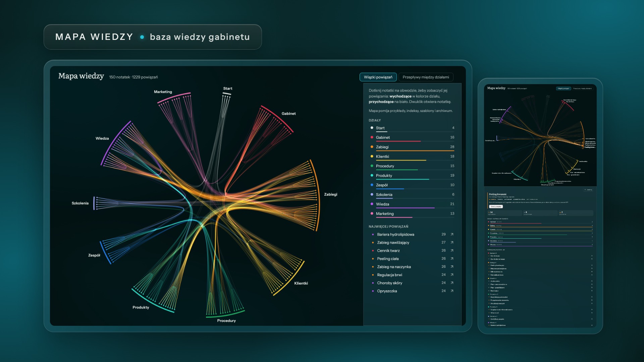Toggle Zabiegi section in legend
The width and height of the screenshot is (644, 362).
[x=412, y=147]
